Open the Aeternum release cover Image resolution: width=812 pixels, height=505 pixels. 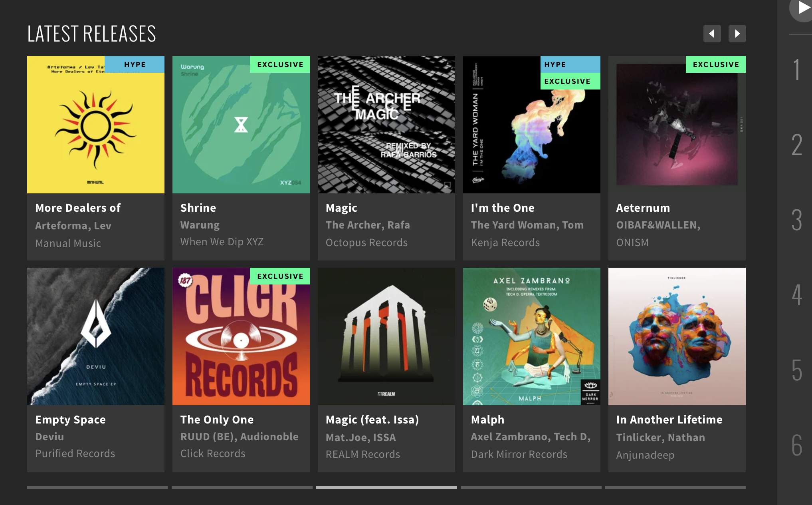[x=677, y=125]
